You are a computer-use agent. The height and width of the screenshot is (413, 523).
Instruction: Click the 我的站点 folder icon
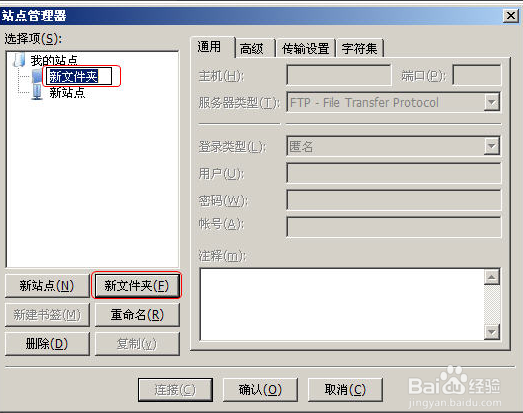[19, 60]
